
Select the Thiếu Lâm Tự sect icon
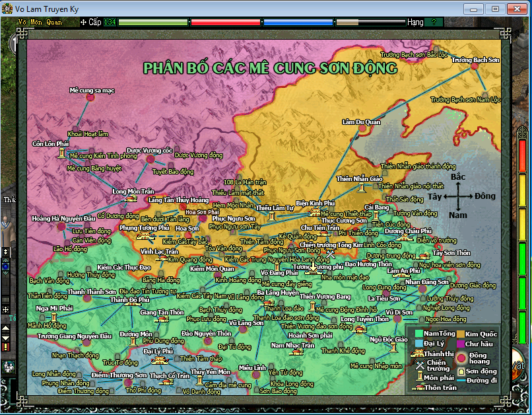pyautogui.click(x=271, y=216)
